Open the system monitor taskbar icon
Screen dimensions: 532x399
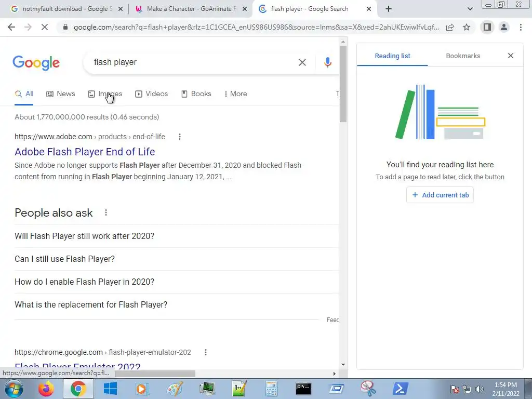coord(207,389)
